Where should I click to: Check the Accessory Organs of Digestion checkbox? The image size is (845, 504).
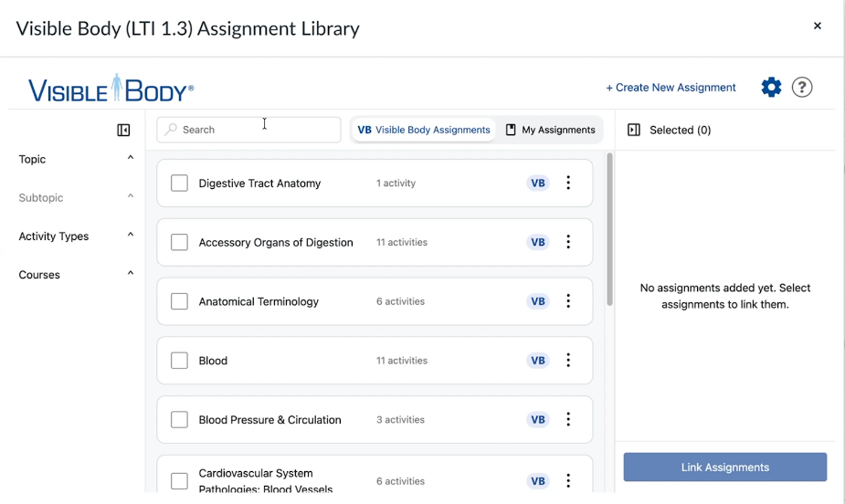(179, 242)
